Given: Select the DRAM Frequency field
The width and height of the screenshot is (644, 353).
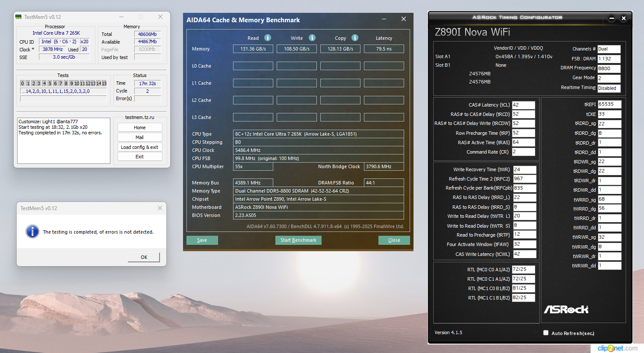Looking at the screenshot, I should click(609, 68).
